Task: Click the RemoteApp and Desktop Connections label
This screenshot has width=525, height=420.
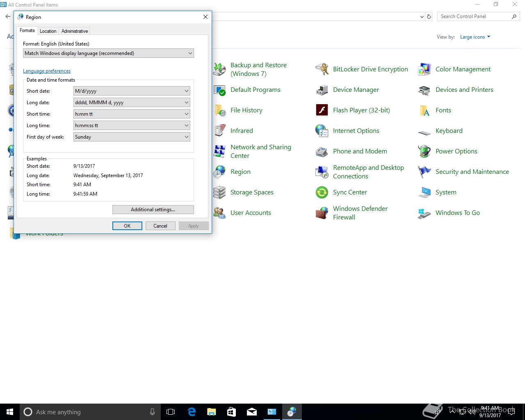Action: tap(368, 172)
